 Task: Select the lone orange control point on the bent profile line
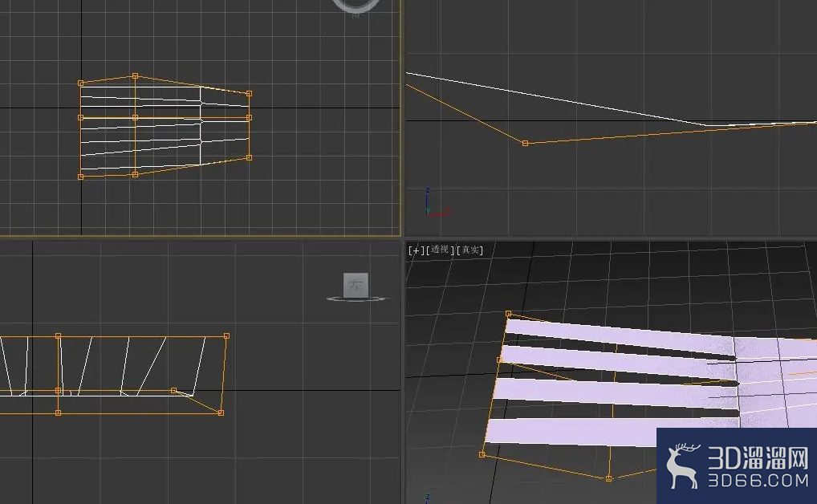click(x=525, y=143)
